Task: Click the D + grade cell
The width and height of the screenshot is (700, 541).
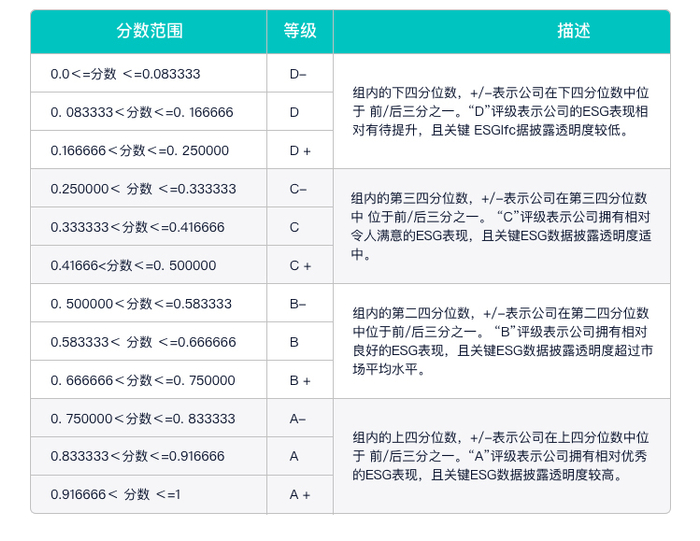Action: pos(300,150)
